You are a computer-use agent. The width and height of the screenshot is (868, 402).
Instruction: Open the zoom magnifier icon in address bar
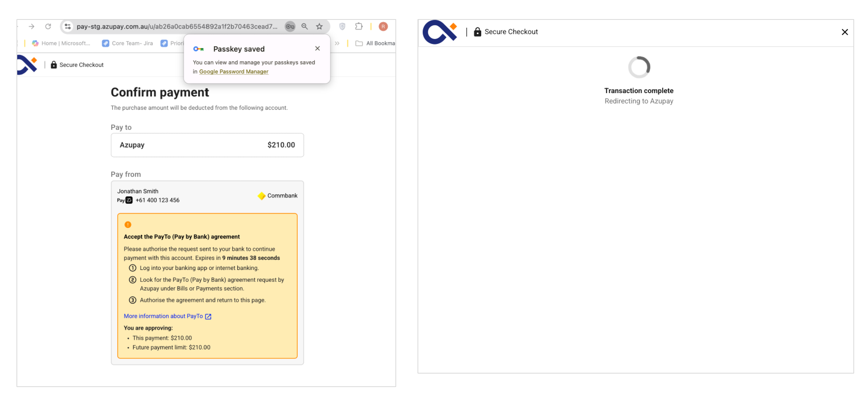[305, 27]
